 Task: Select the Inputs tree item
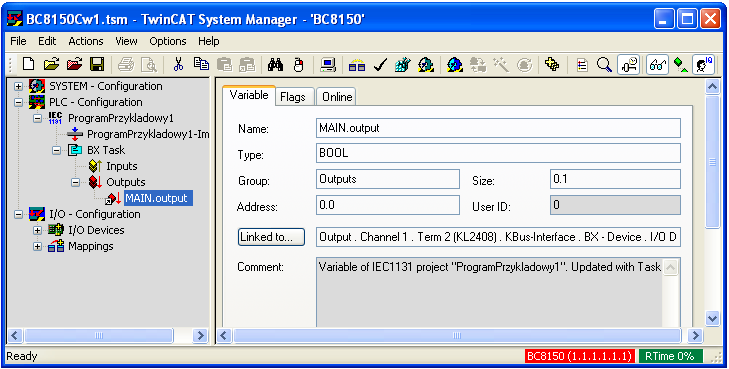coord(121,166)
